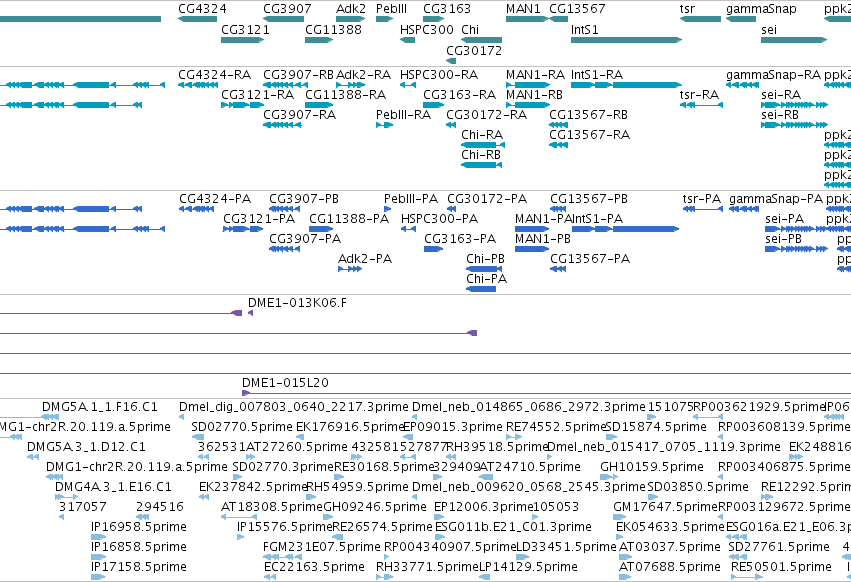
Task: Click the IntS1-RA transcript label
Action: click(597, 74)
